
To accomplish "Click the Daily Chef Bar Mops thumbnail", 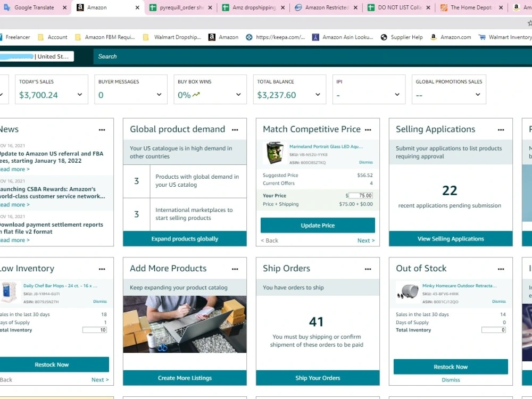I will (9, 292).
